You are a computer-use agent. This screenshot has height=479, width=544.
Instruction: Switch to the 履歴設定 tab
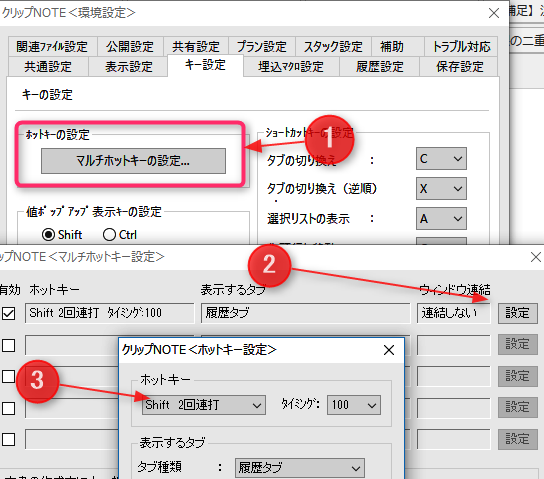point(380,67)
